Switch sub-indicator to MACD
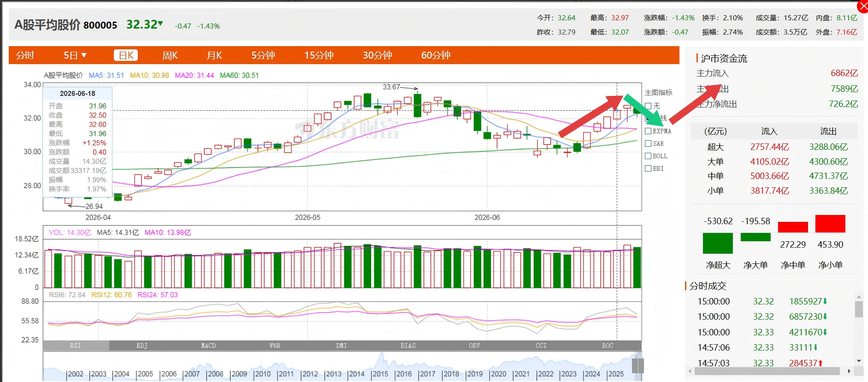 [209, 346]
